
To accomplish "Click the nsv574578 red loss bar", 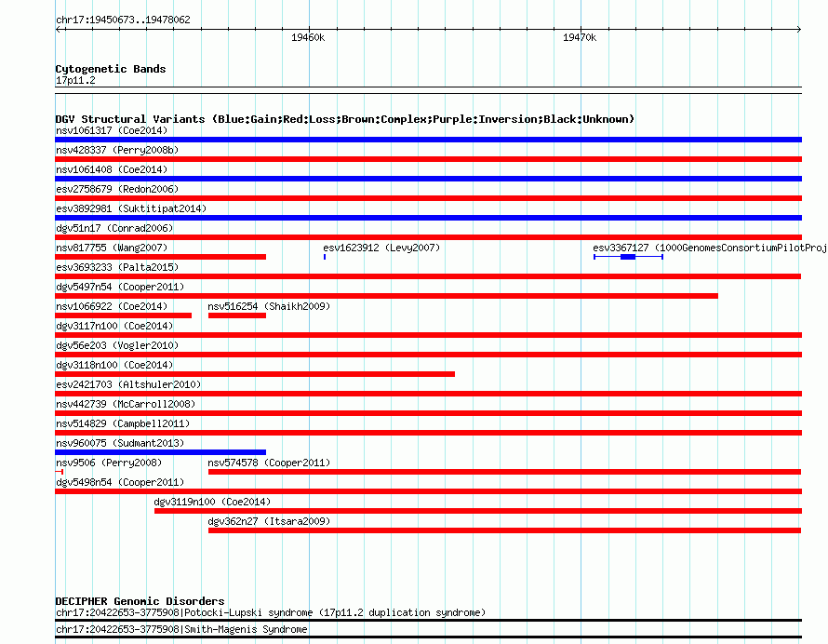I will point(505,472).
